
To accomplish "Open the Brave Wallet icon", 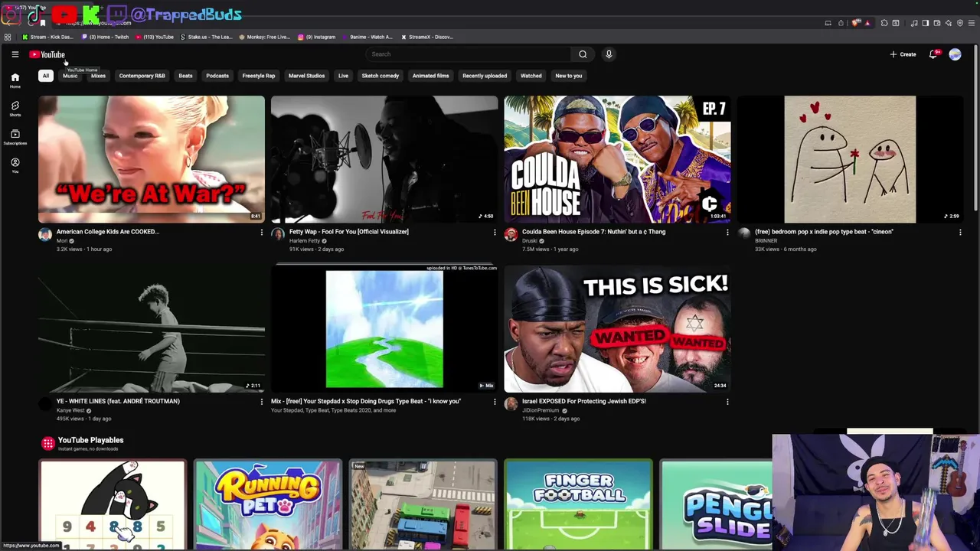I will [937, 23].
